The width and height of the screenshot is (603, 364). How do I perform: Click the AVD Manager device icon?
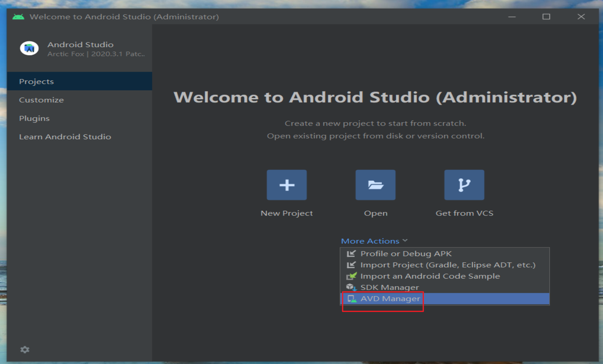[351, 298]
